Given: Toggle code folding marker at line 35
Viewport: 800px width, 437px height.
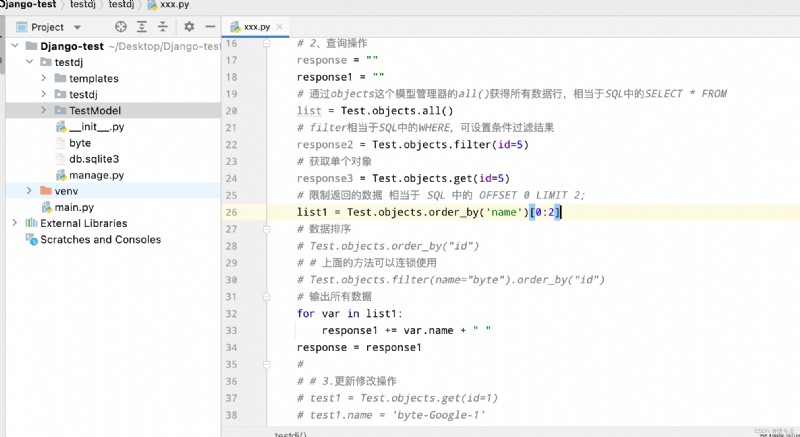Looking at the screenshot, I should tap(266, 365).
